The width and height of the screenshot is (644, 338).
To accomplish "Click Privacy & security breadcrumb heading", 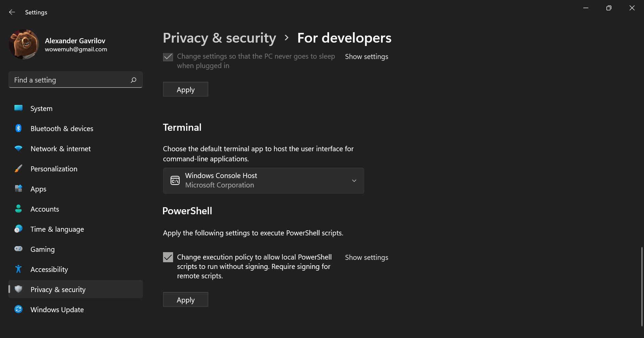I will [219, 38].
